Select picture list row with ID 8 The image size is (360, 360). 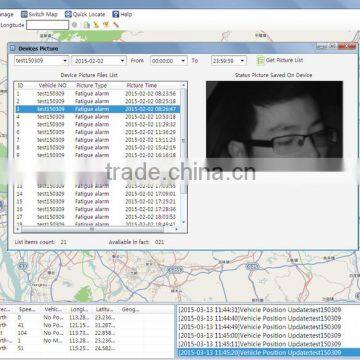[x=98, y=147]
